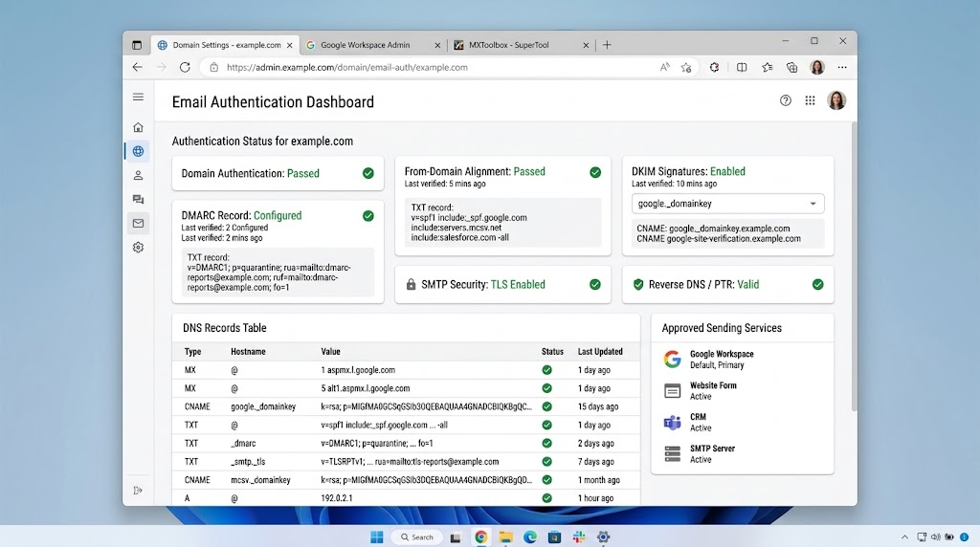This screenshot has height=547, width=980.
Task: Open the chat messages icon in sidebar
Action: coord(138,199)
